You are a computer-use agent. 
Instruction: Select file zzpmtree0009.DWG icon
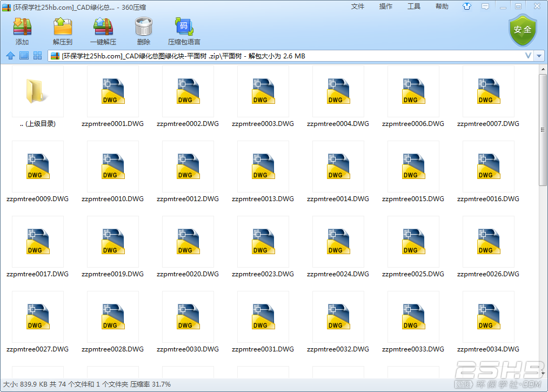coord(37,167)
